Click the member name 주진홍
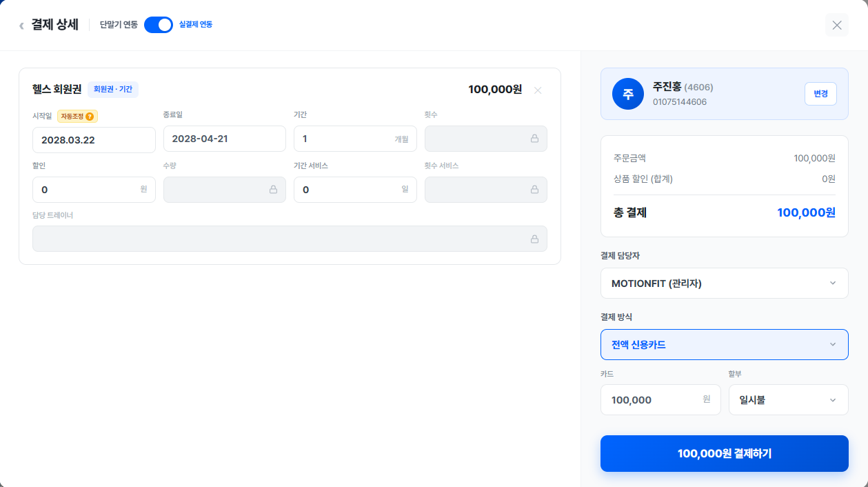 click(x=667, y=87)
